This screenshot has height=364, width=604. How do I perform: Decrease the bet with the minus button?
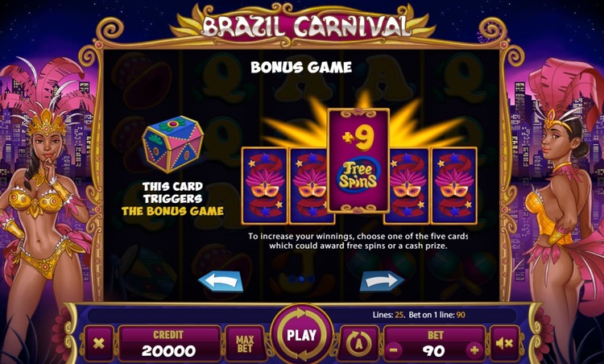pyautogui.click(x=393, y=350)
